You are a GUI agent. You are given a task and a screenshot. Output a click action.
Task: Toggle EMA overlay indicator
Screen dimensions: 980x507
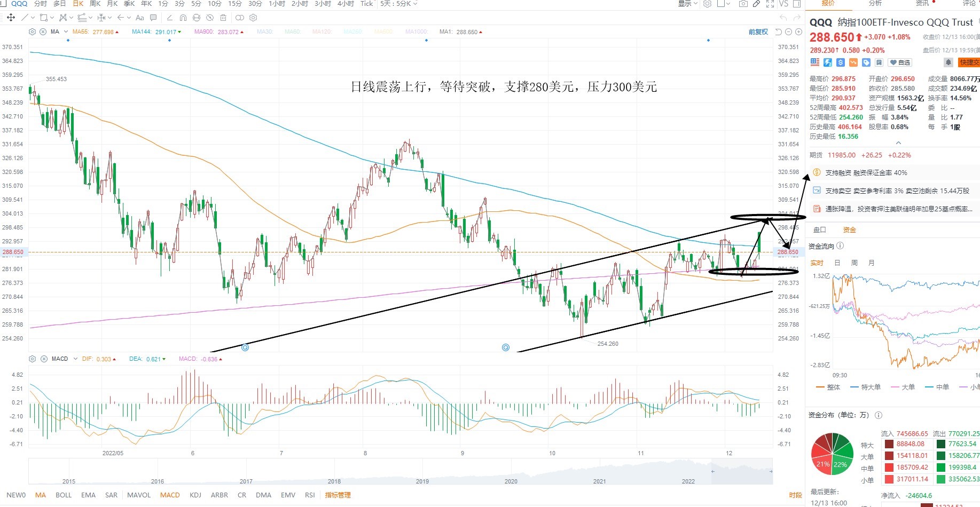point(88,495)
